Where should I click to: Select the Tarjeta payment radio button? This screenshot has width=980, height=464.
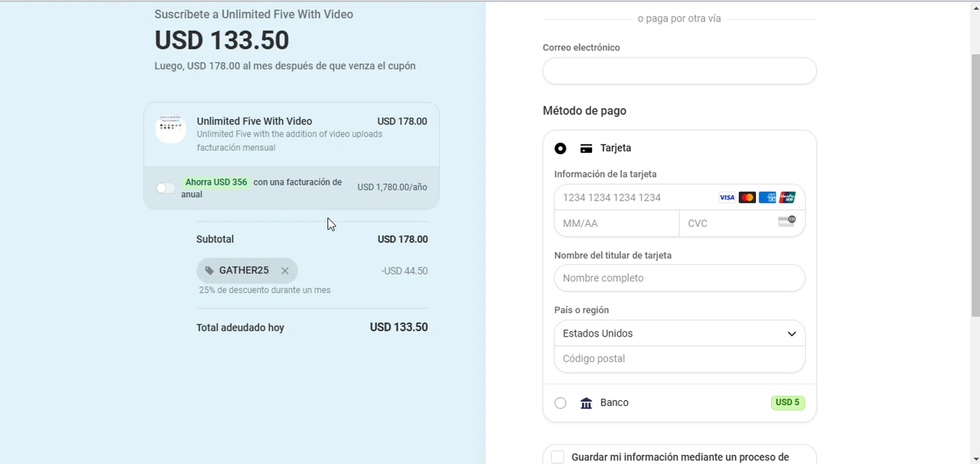click(x=561, y=148)
